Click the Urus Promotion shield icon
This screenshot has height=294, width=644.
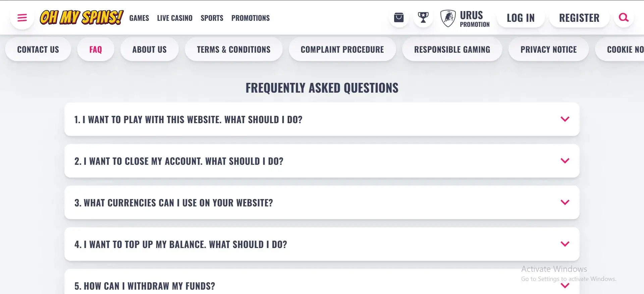tap(448, 18)
